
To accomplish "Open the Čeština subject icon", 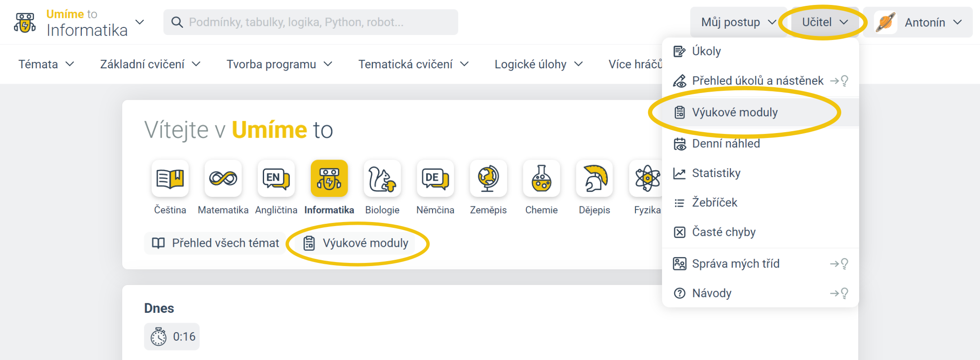I will tap(170, 179).
